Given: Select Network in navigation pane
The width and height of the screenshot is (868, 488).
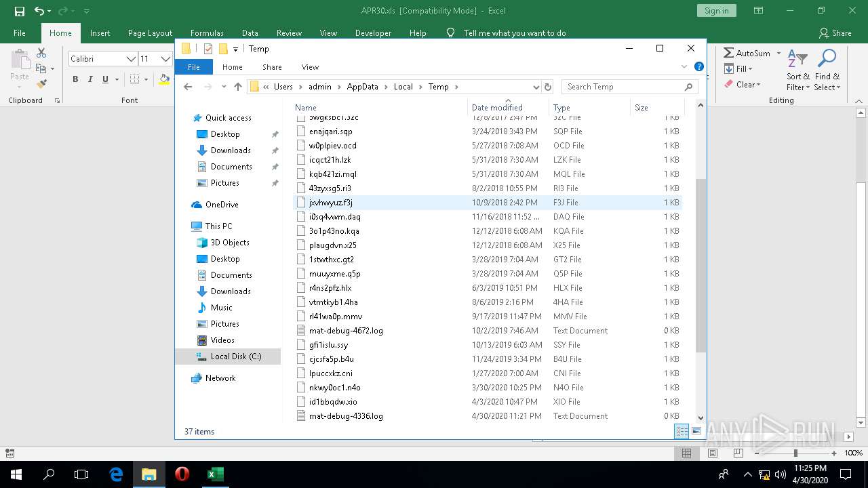Looking at the screenshot, I should pyautogui.click(x=220, y=378).
